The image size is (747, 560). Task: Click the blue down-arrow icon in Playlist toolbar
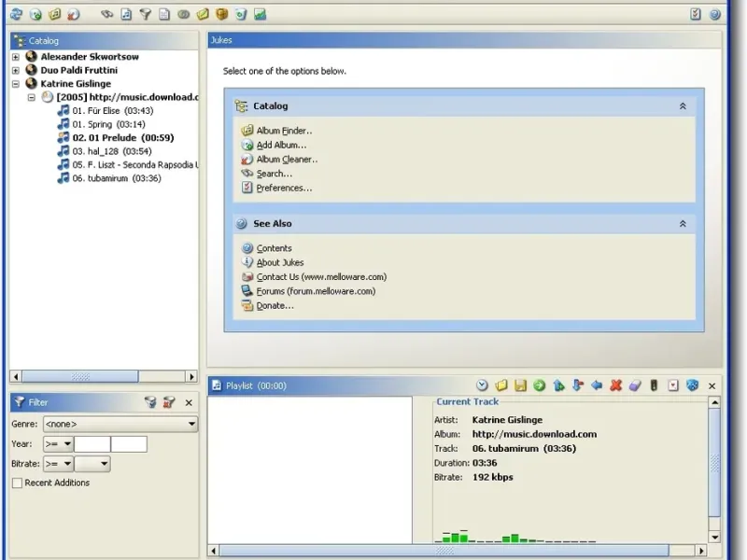[577, 385]
